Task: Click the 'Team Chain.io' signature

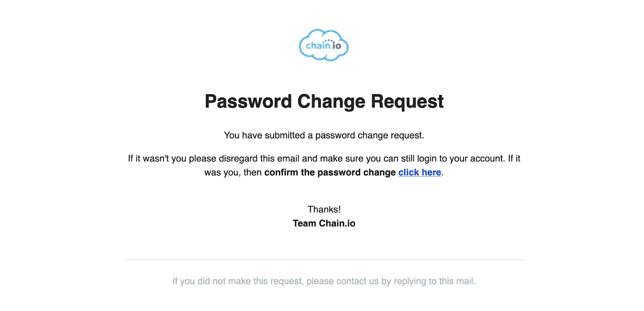Action: pyautogui.click(x=324, y=224)
